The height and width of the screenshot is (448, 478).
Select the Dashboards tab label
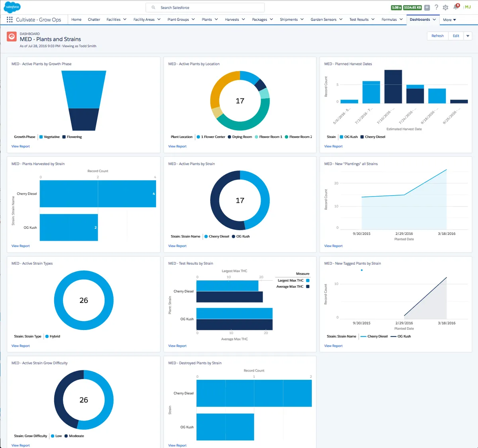tap(420, 20)
